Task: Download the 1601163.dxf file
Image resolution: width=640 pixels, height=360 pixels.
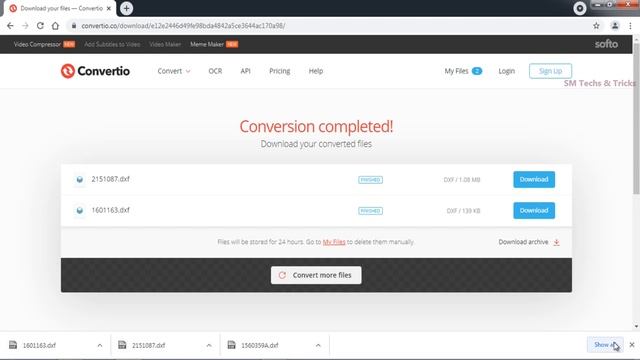Action: pos(534,211)
